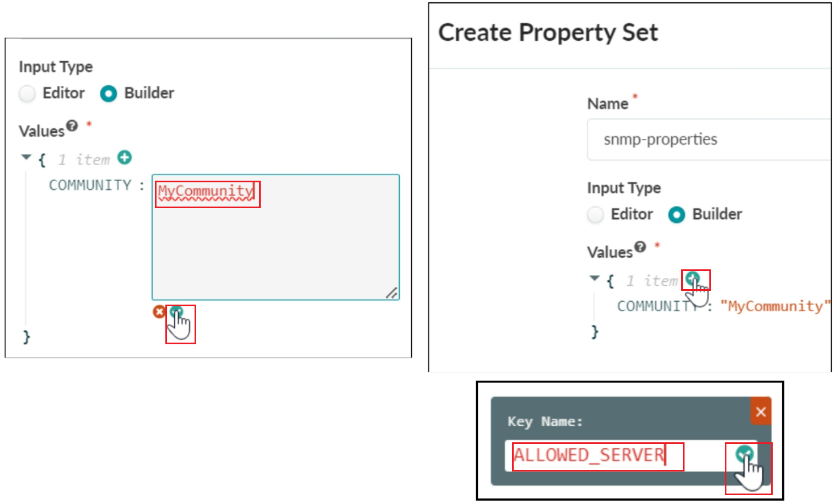Collapse the Values tree in Create Property Set
Image resolution: width=835 pixels, height=504 pixels.
coord(594,279)
